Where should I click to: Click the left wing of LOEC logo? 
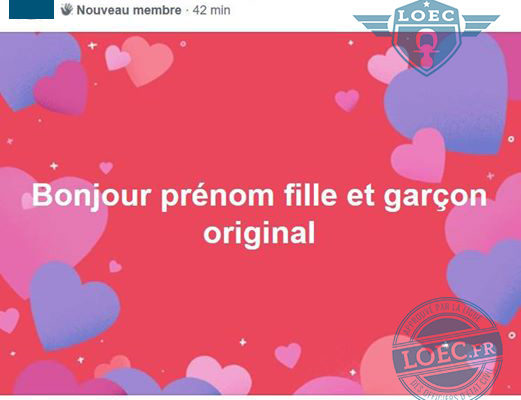coord(374,26)
